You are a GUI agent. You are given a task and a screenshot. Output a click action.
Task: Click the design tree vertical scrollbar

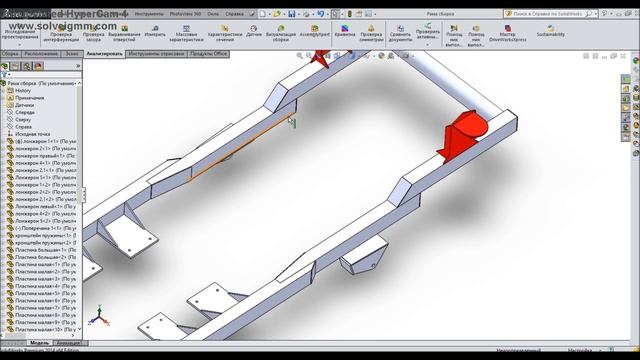tap(79, 206)
